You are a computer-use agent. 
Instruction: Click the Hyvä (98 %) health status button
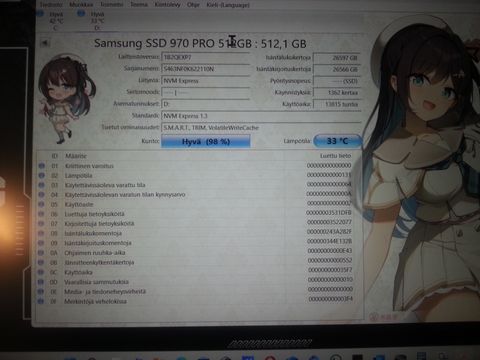click(x=206, y=141)
